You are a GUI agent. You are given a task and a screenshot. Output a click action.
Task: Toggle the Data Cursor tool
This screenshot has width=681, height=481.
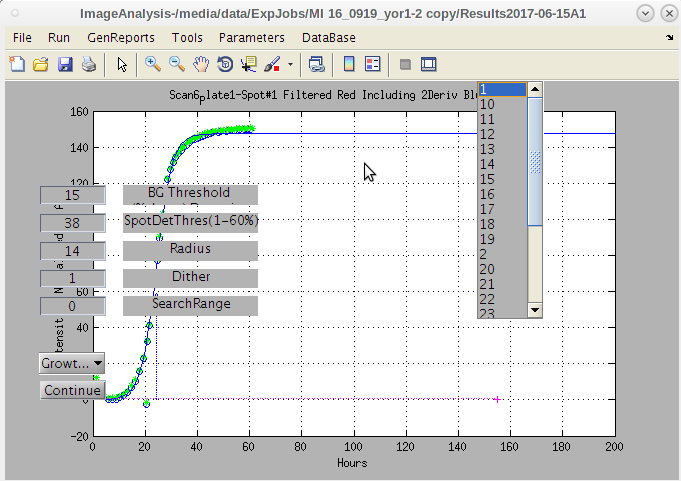tap(249, 64)
